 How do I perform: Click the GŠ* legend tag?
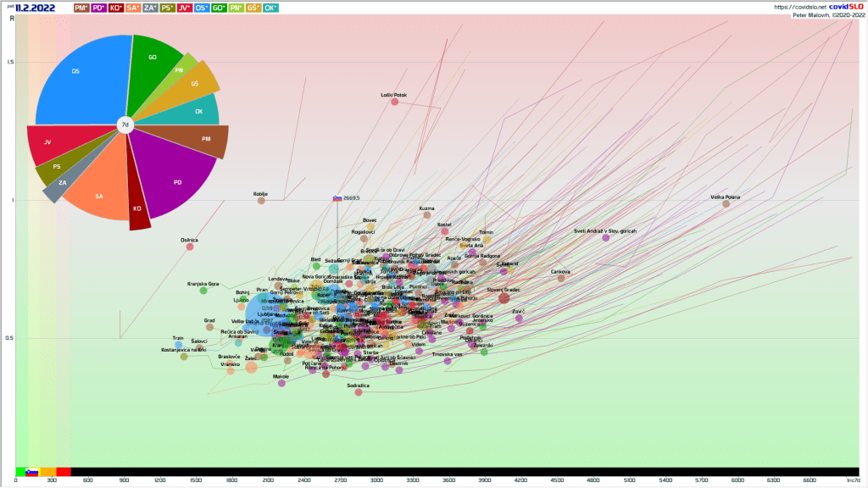pyautogui.click(x=253, y=8)
